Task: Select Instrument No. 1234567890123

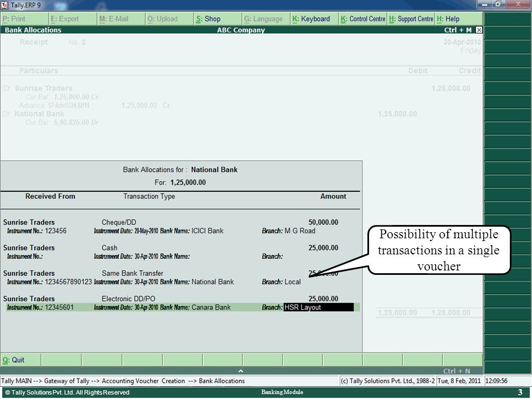Action: [68, 282]
